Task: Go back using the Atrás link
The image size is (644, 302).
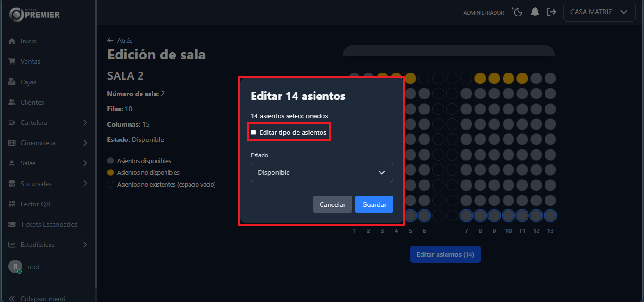Action: point(120,41)
